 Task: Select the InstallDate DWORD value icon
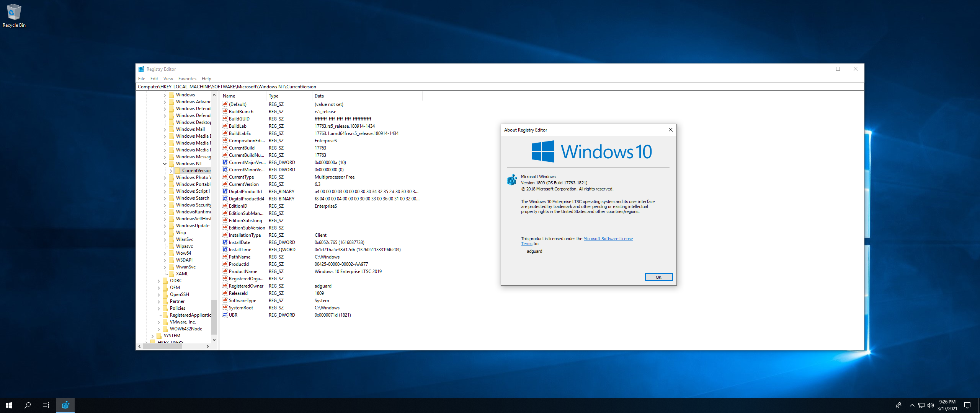(225, 242)
